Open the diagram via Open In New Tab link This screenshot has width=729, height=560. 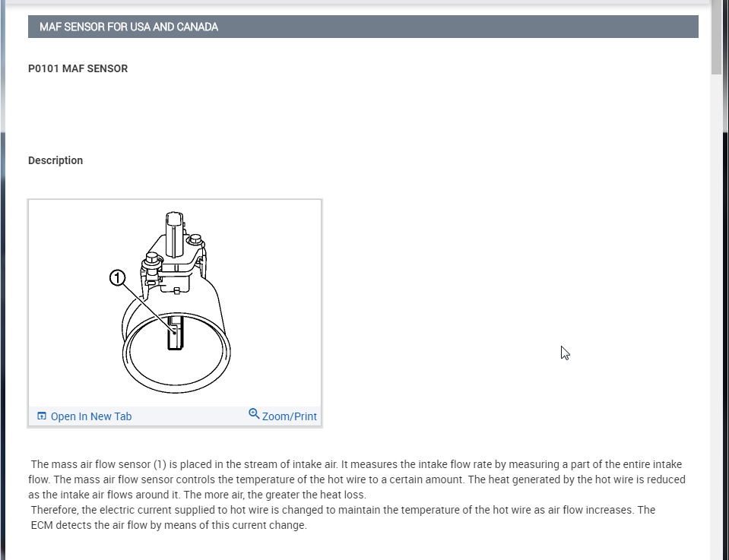click(91, 416)
